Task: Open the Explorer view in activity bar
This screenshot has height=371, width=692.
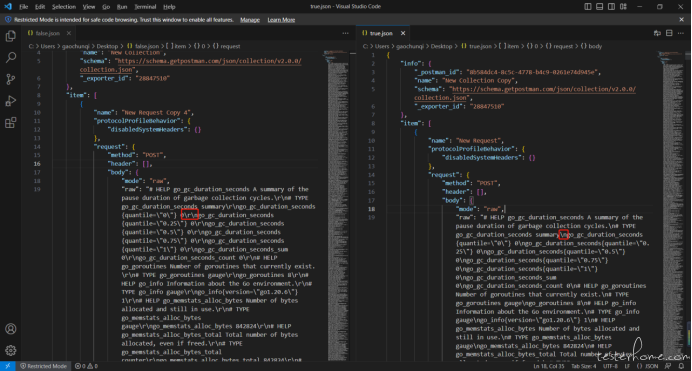Action: [x=11, y=36]
